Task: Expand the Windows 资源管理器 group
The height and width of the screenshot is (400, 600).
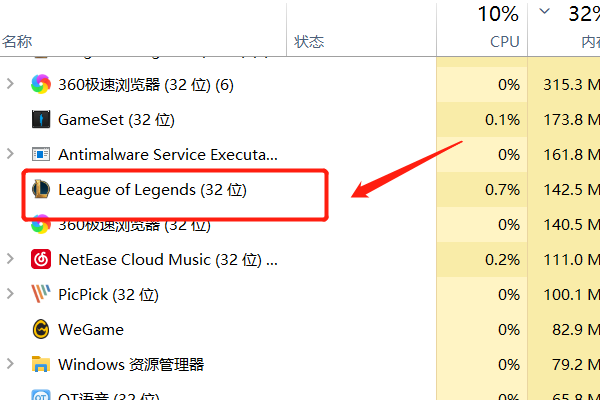Action: click(x=10, y=364)
